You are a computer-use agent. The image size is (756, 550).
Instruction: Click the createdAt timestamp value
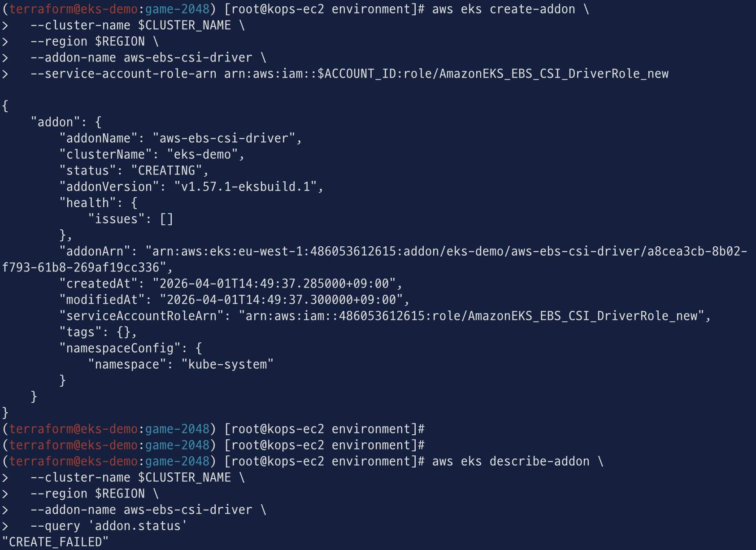[x=274, y=284]
